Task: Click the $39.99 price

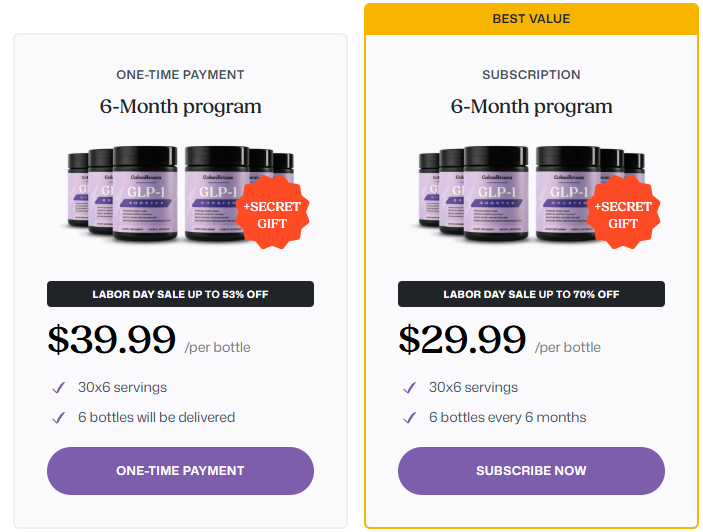Action: click(x=112, y=341)
